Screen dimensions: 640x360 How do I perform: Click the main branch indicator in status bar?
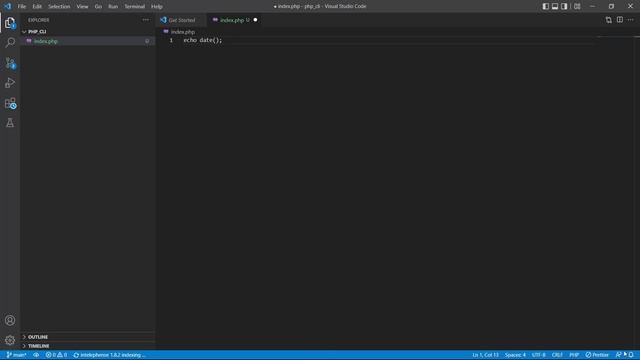16,355
